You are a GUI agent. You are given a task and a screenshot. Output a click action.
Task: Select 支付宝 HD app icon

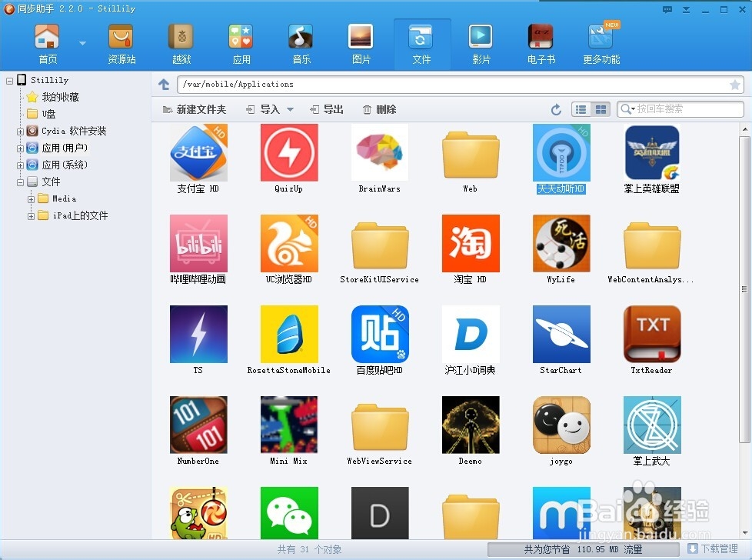198,152
